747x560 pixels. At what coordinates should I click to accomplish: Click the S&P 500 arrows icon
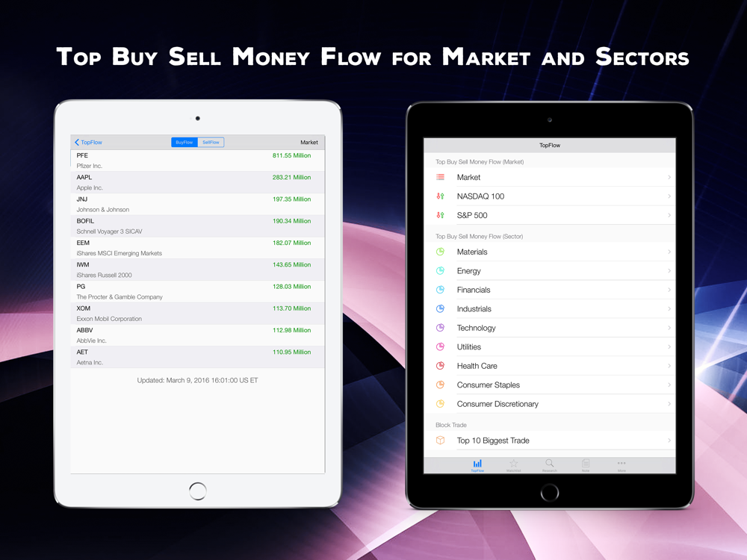coord(440,215)
